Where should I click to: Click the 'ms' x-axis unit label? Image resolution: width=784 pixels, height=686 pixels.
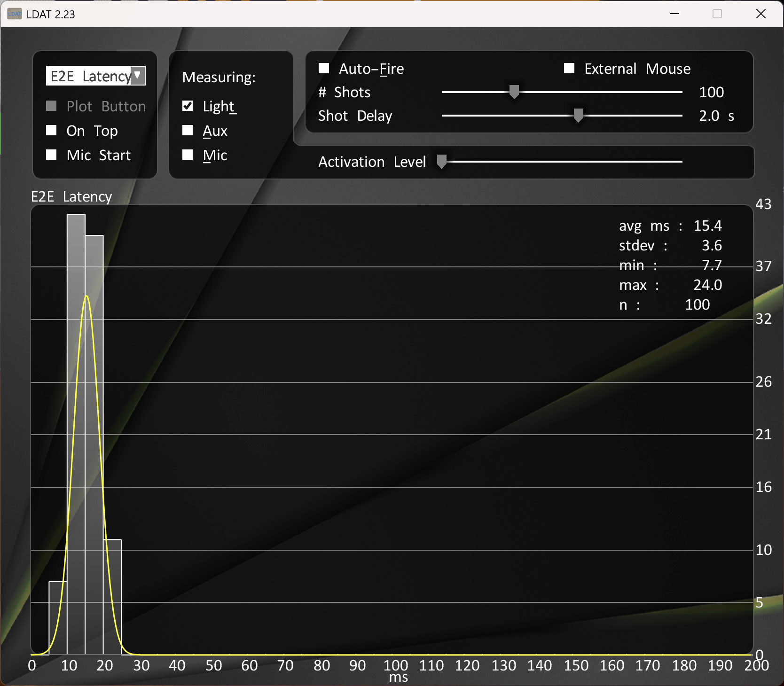[399, 678]
